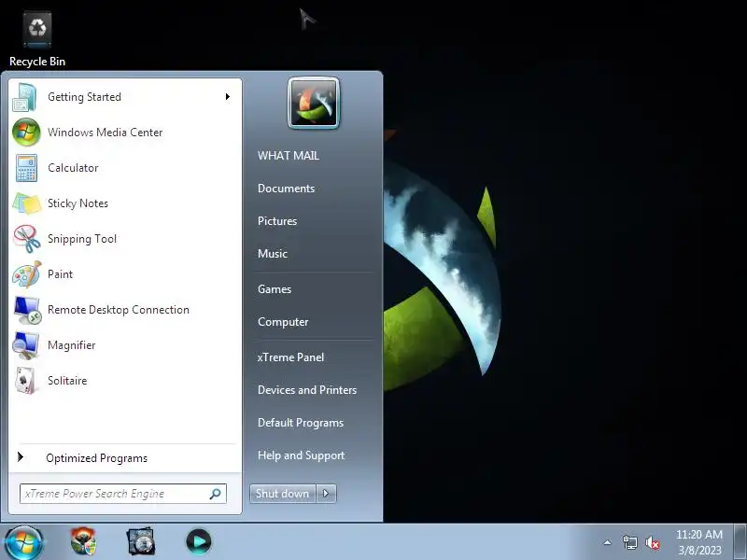Viewport: 747px width, 560px height.
Task: Open Games from the Start menu
Action: 275,289
